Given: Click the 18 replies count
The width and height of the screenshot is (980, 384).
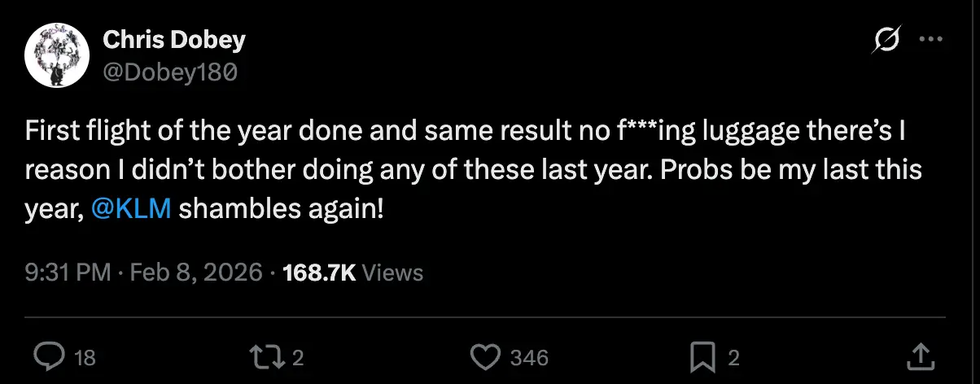Looking at the screenshot, I should pyautogui.click(x=85, y=357).
